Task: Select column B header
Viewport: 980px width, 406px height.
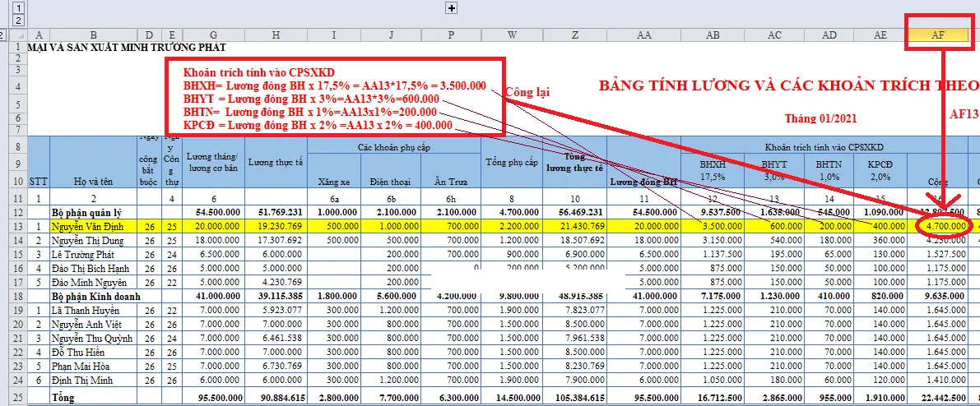Action: click(x=93, y=35)
